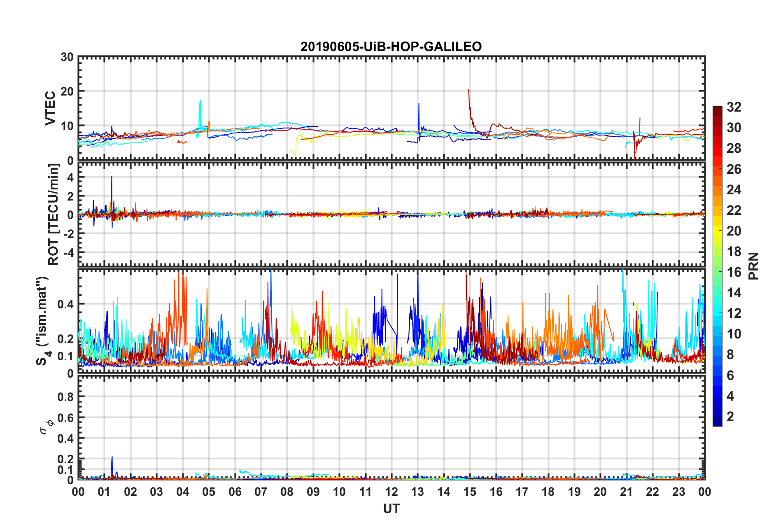
Task: Select the VTEC plot panel
Action: [x=391, y=108]
